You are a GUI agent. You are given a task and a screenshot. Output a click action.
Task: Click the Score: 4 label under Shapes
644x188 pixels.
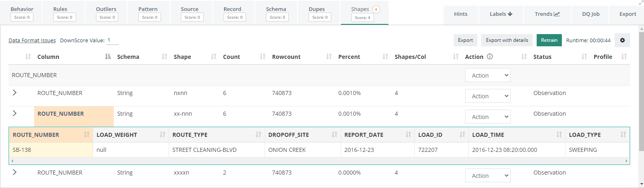click(x=362, y=17)
